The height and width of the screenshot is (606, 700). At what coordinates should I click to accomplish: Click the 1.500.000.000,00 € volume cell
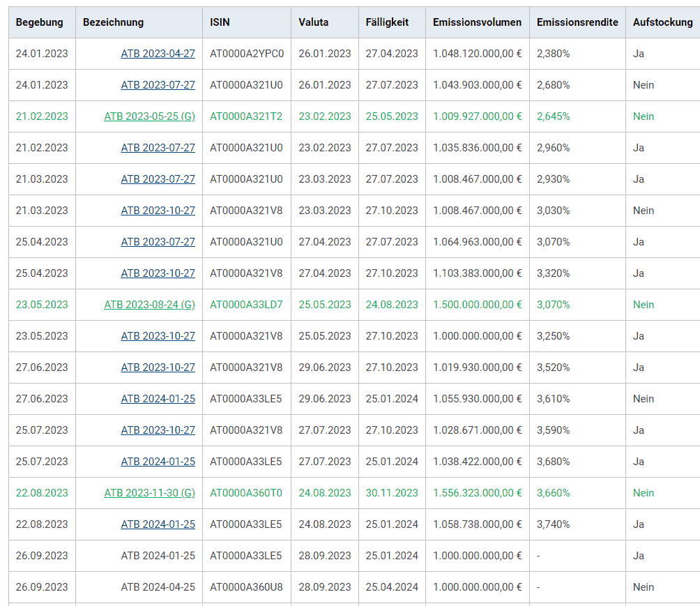coord(477,305)
